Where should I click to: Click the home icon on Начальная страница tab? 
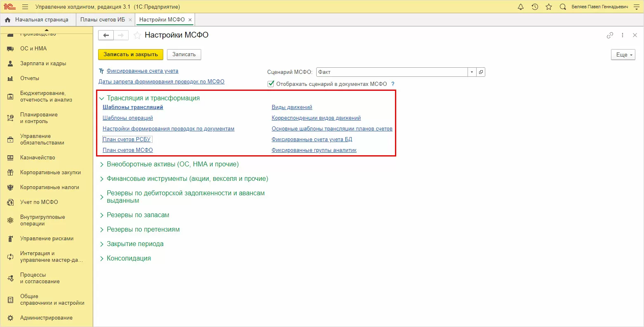(x=7, y=20)
